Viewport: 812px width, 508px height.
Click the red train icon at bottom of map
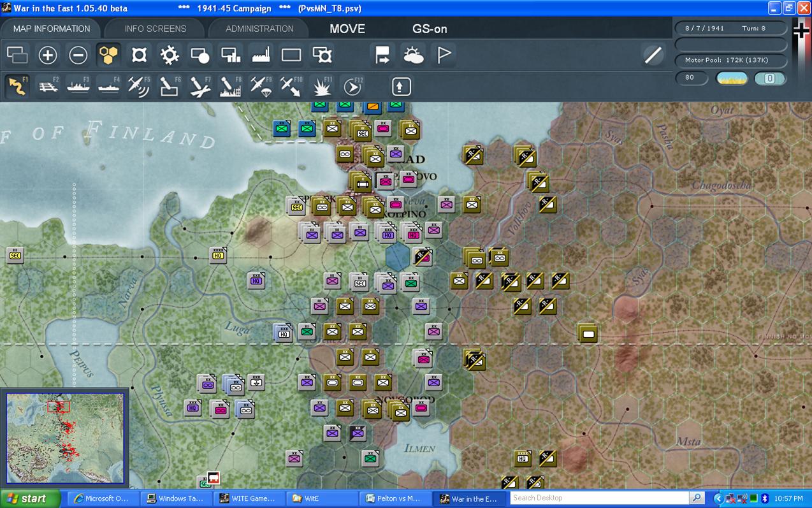tap(214, 477)
